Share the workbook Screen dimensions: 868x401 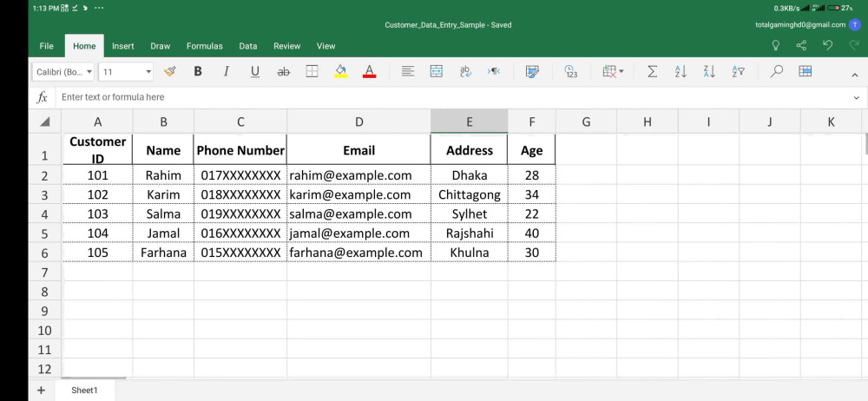pyautogui.click(x=801, y=45)
